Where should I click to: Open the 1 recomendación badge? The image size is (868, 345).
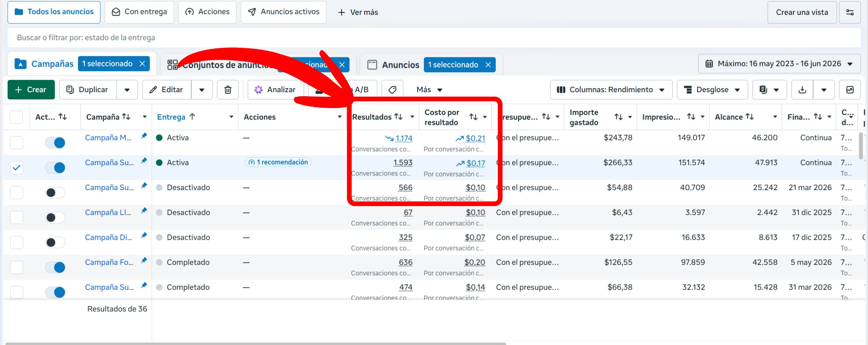click(278, 162)
